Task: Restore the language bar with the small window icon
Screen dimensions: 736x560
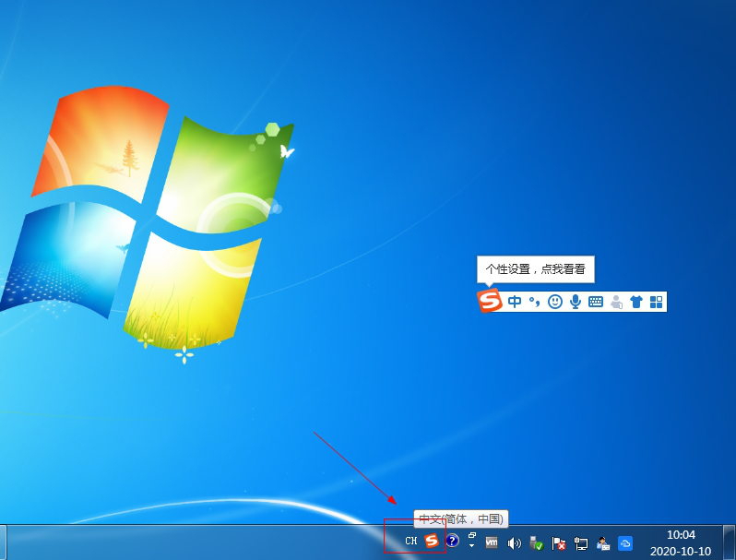Action: (x=472, y=535)
